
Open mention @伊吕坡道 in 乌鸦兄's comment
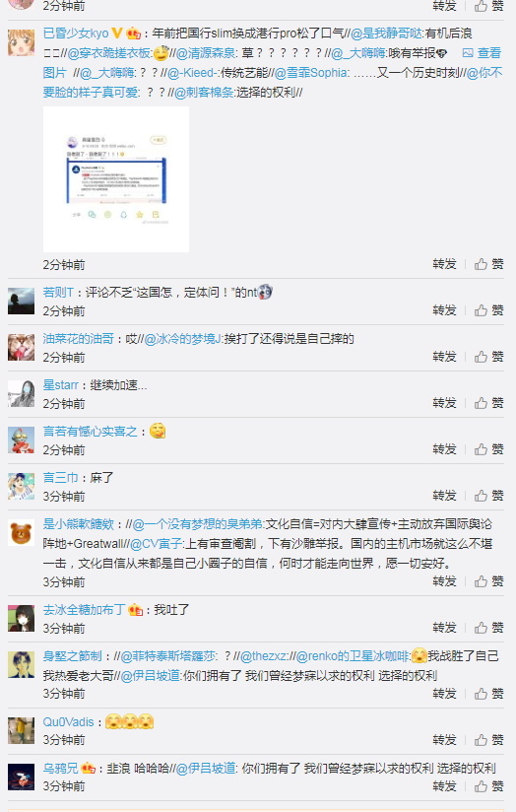click(x=206, y=768)
